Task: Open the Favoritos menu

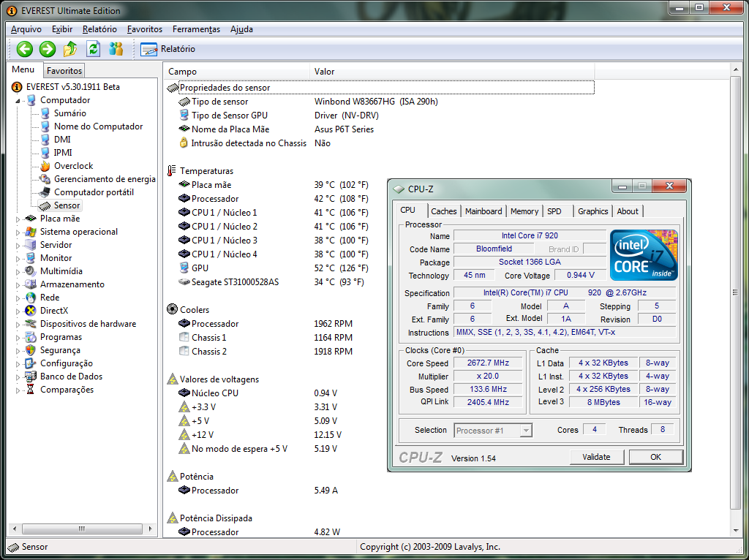Action: [x=145, y=29]
